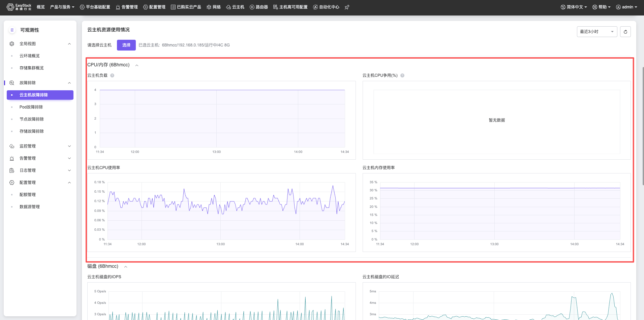Image resolution: width=644 pixels, height=320 pixels.
Task: Expand the 告警管理 sidebar group
Action: tap(69, 158)
